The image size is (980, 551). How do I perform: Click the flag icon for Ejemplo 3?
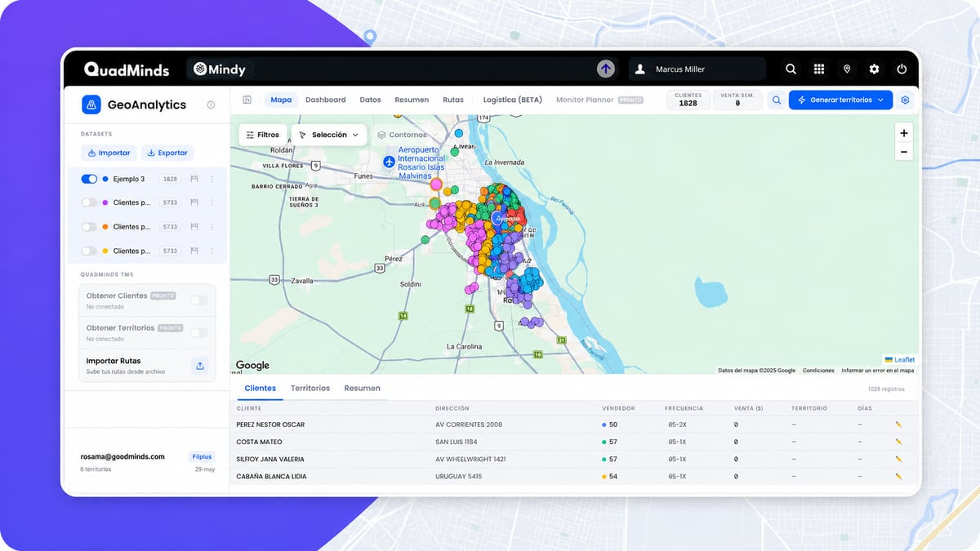point(194,179)
